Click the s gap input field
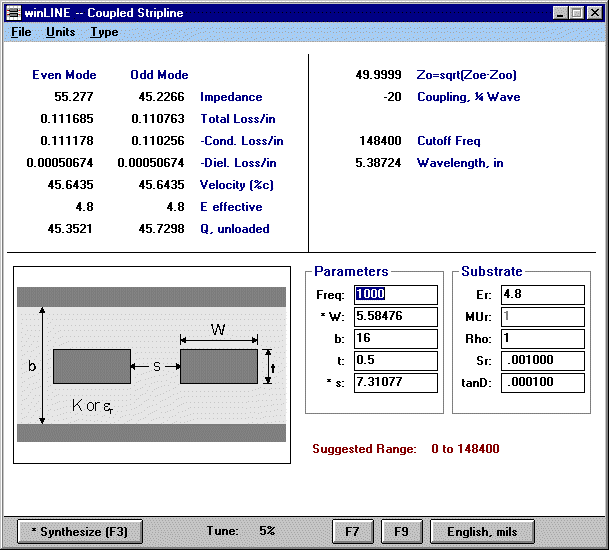This screenshot has height=550, width=609. [x=394, y=383]
